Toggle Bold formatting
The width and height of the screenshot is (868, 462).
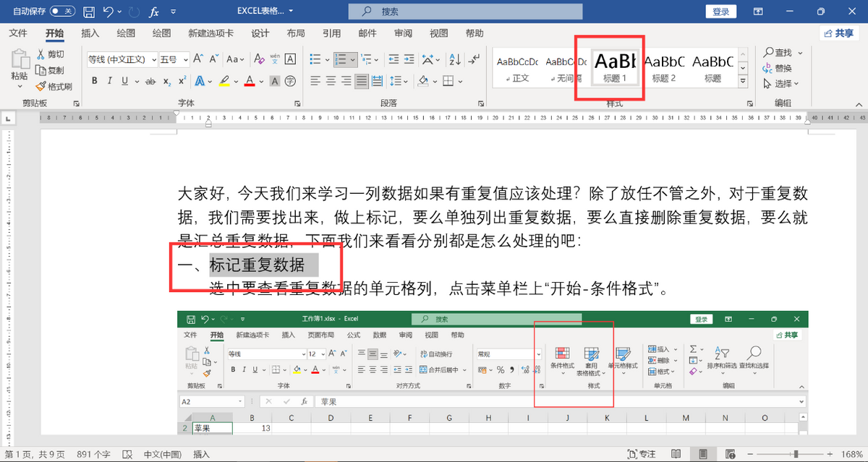(x=94, y=81)
